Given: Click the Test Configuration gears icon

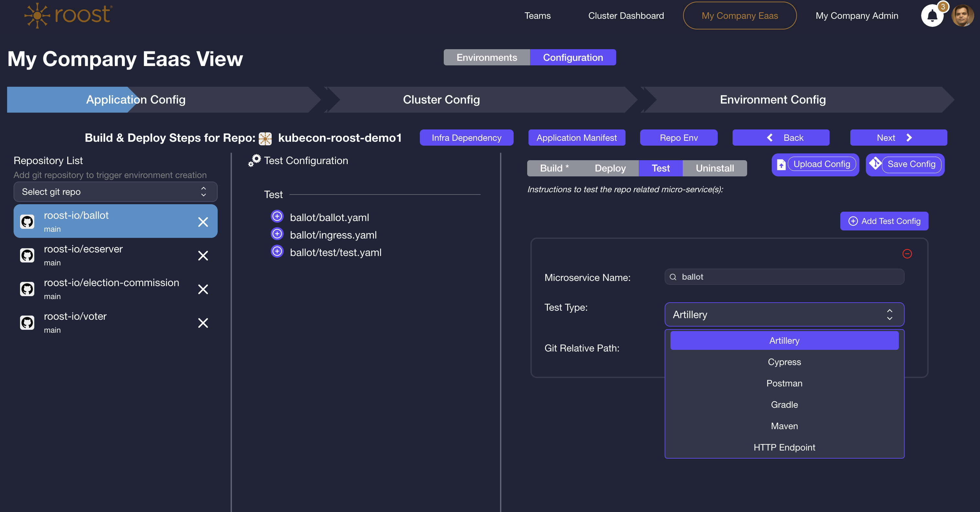Looking at the screenshot, I should (255, 160).
